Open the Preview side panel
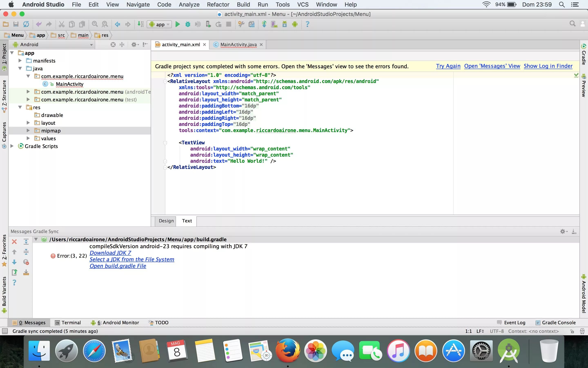 point(584,85)
